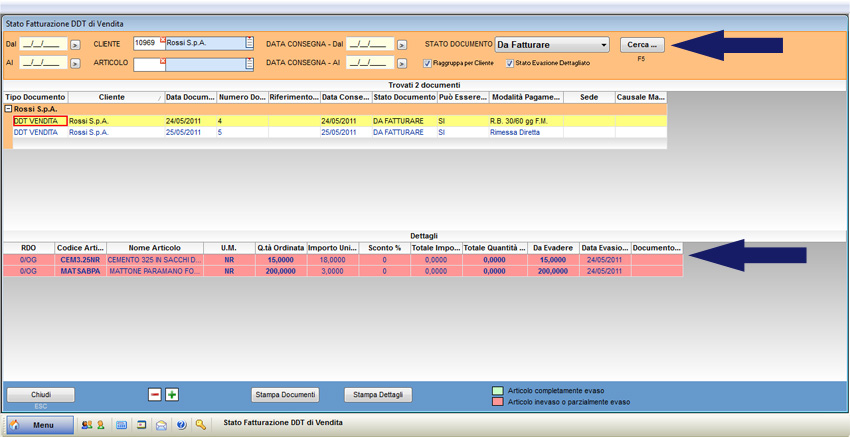Click the key icon in bottom toolbar
Image resolution: width=850 pixels, height=437 pixels.
coord(200,425)
